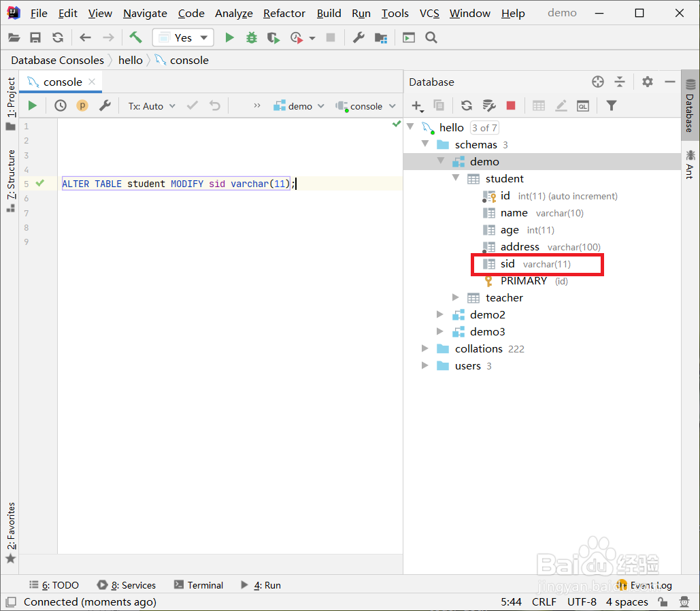Expand the collations folder
Viewport: 700px width, 611px height.
pyautogui.click(x=425, y=348)
